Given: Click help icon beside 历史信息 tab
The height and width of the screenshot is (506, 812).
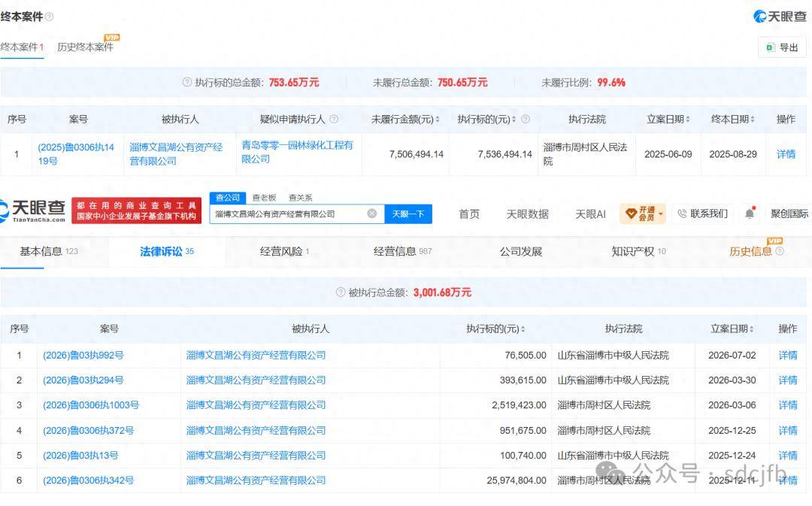Looking at the screenshot, I should (780, 251).
